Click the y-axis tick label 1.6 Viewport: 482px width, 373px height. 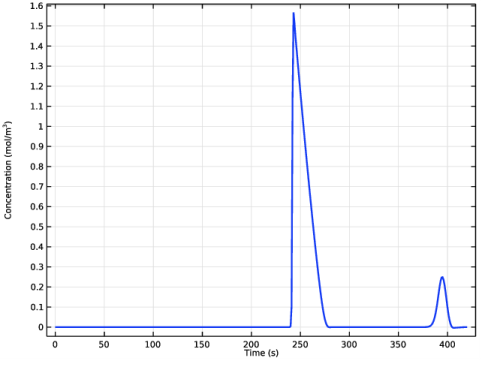(37, 6)
